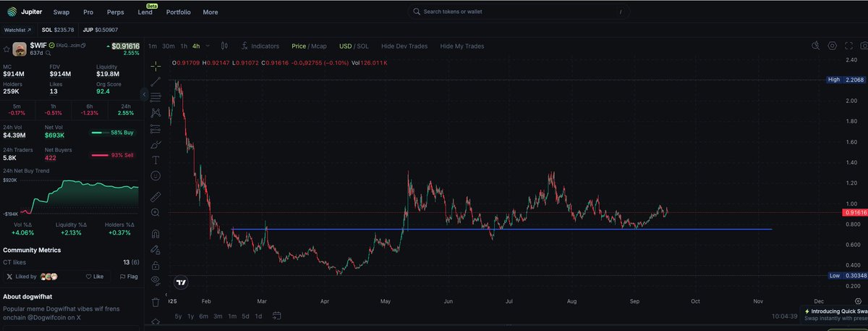Set chart range to 6m
This screenshot has height=331, width=868.
coord(204,316)
